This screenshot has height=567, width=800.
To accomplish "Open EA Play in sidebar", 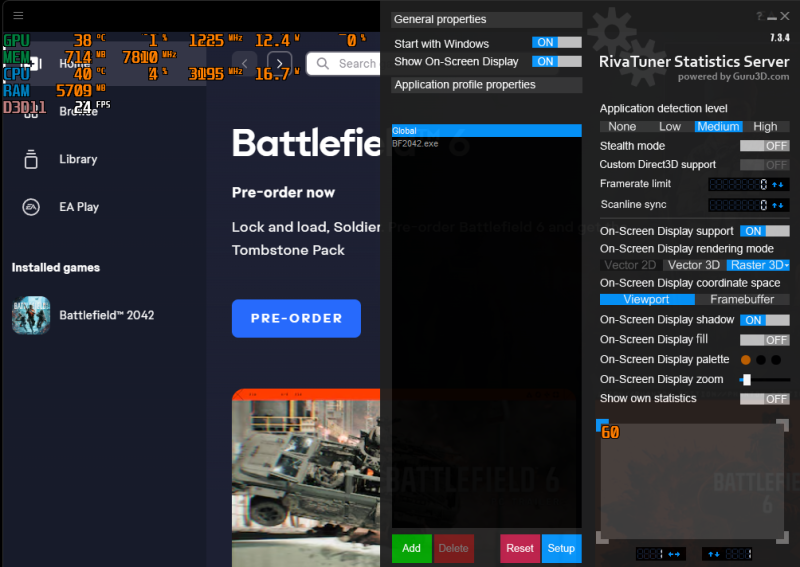I will (79, 207).
